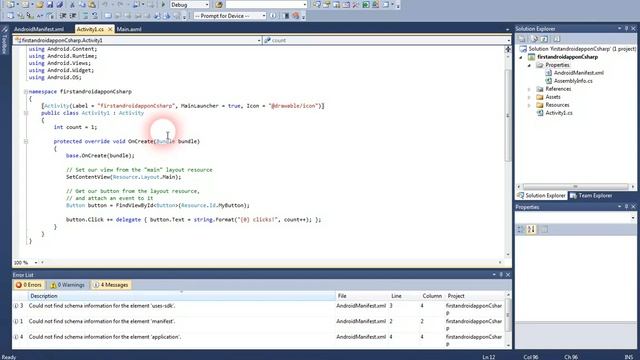Click the Properties icon in Solution Explorer toolbar
640x360 pixels.
click(x=522, y=39)
